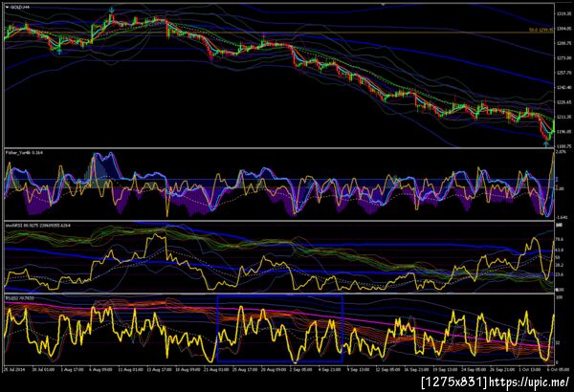Viewport: 574px width, 392px height.
Task: Click the 78.6 level on stochRSI scale
Action: (x=560, y=239)
